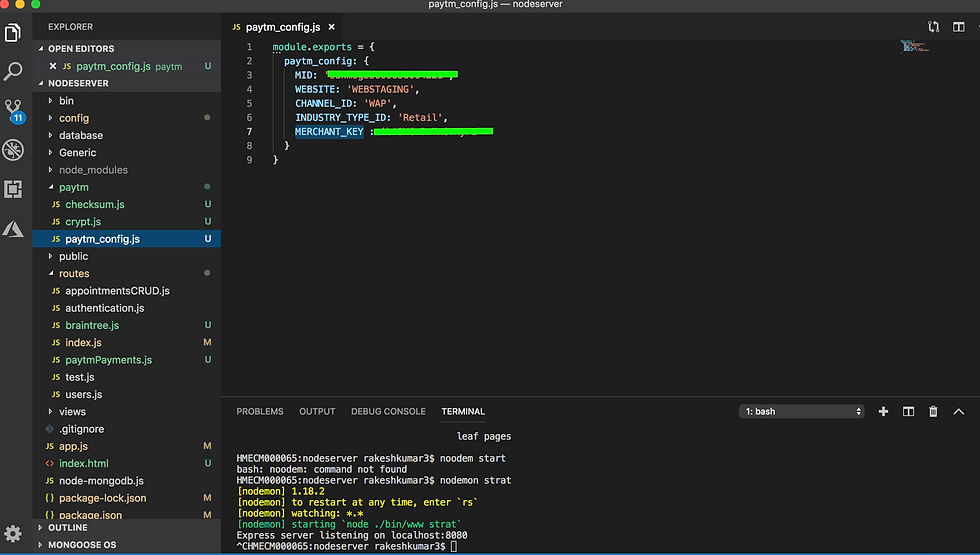Click the macOS green zoom window button

tap(36, 4)
